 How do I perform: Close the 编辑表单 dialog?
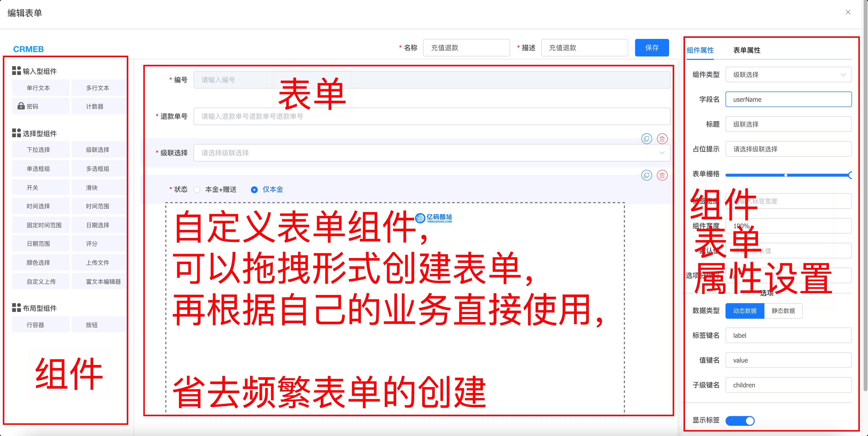point(848,12)
